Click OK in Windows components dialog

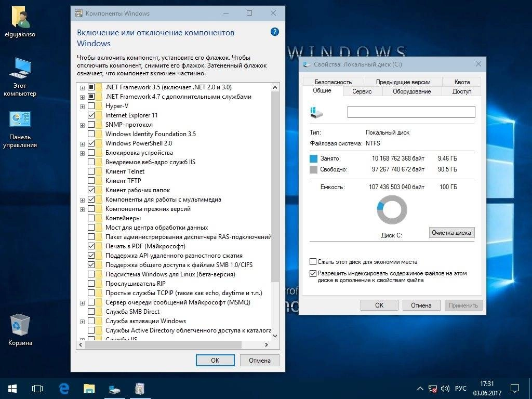coord(215,361)
